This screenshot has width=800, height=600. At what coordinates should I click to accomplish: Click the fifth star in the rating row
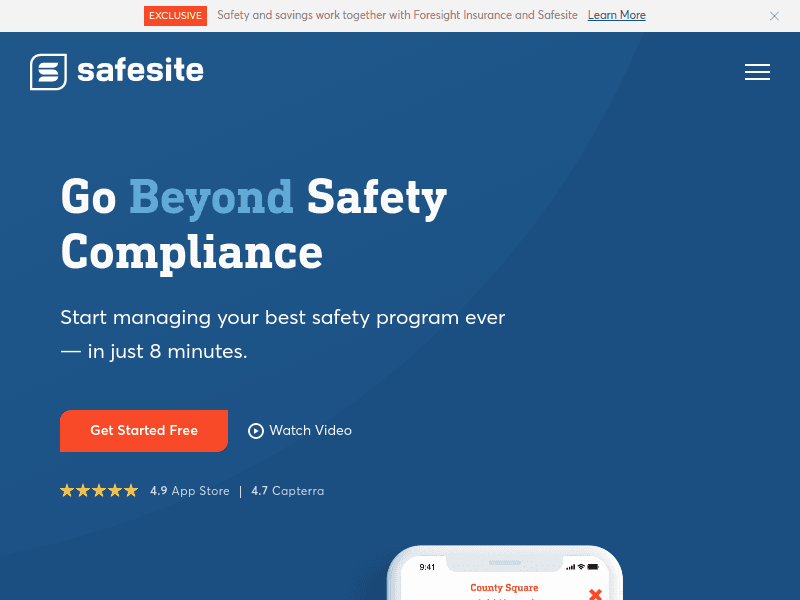[131, 490]
